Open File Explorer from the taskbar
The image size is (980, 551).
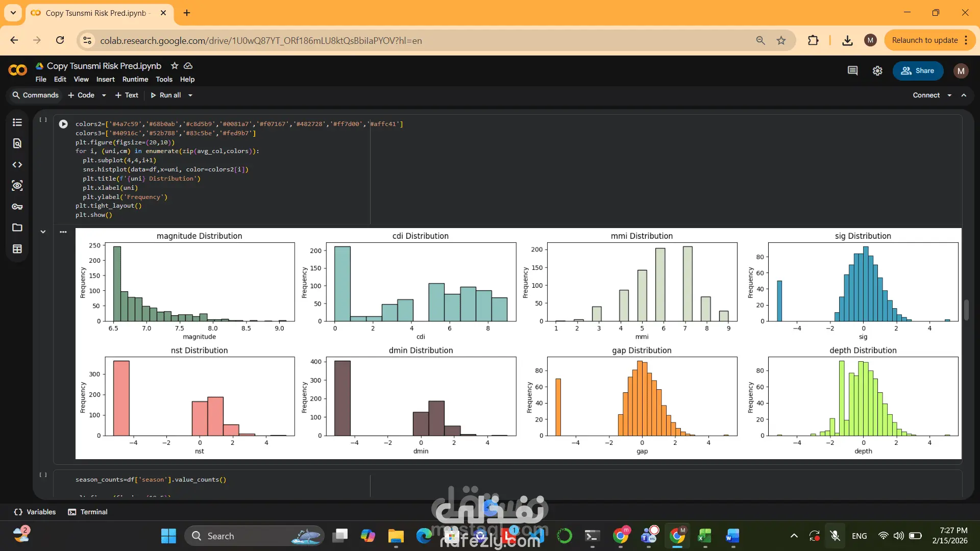tap(396, 536)
